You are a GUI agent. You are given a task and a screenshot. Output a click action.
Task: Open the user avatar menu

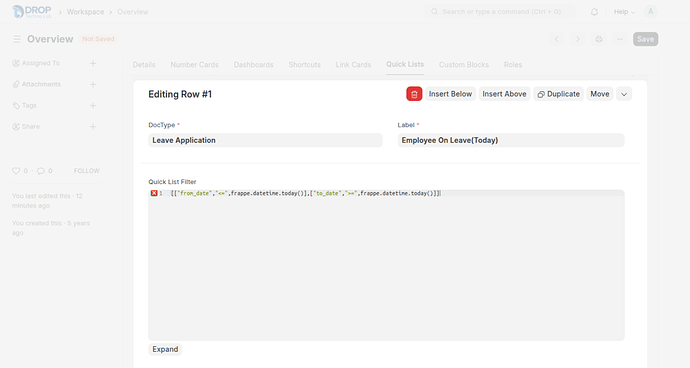tap(650, 12)
